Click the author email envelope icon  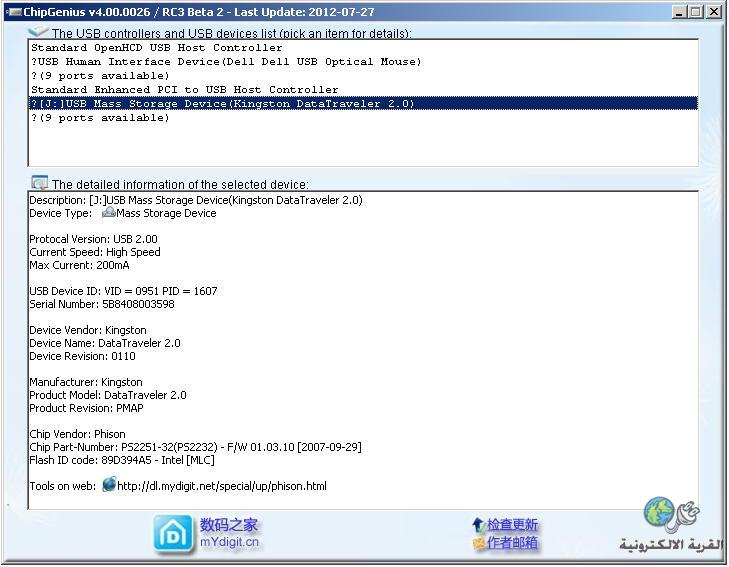[x=479, y=543]
